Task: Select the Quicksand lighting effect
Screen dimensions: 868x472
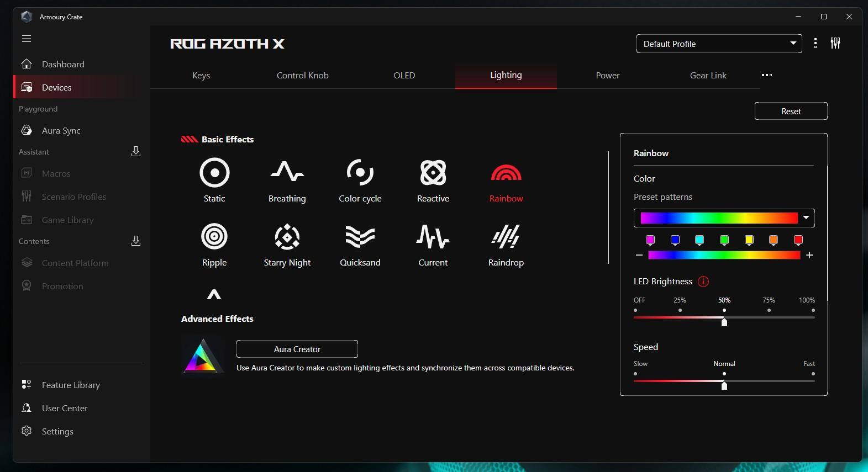Action: pyautogui.click(x=360, y=237)
